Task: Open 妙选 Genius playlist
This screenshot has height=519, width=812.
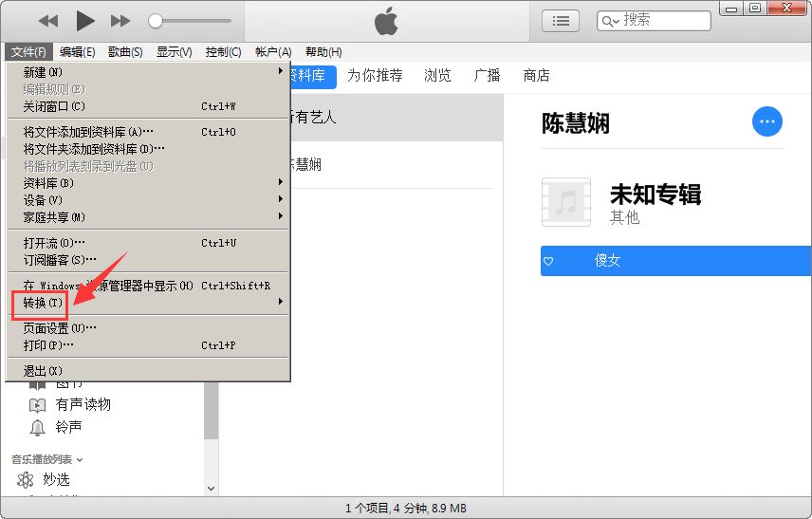Action: click(x=56, y=479)
